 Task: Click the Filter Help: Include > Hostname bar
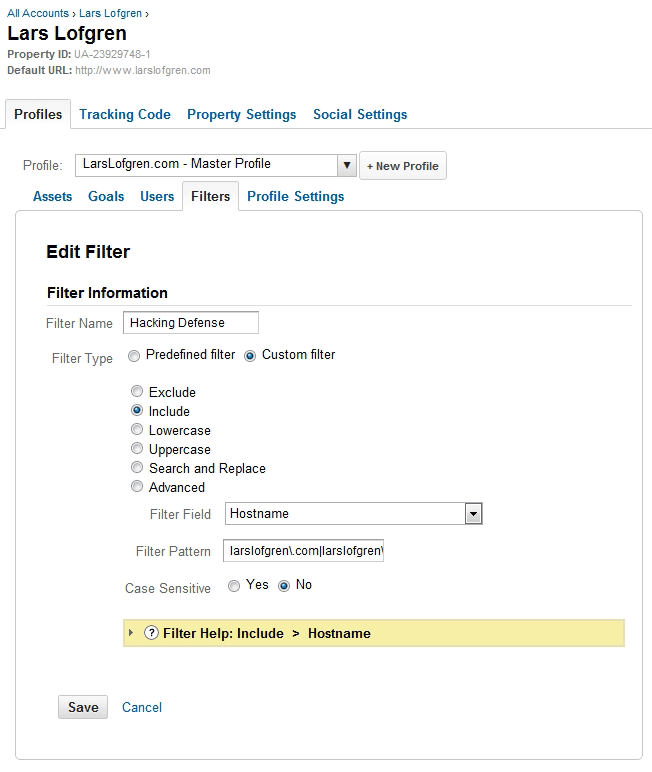(374, 633)
